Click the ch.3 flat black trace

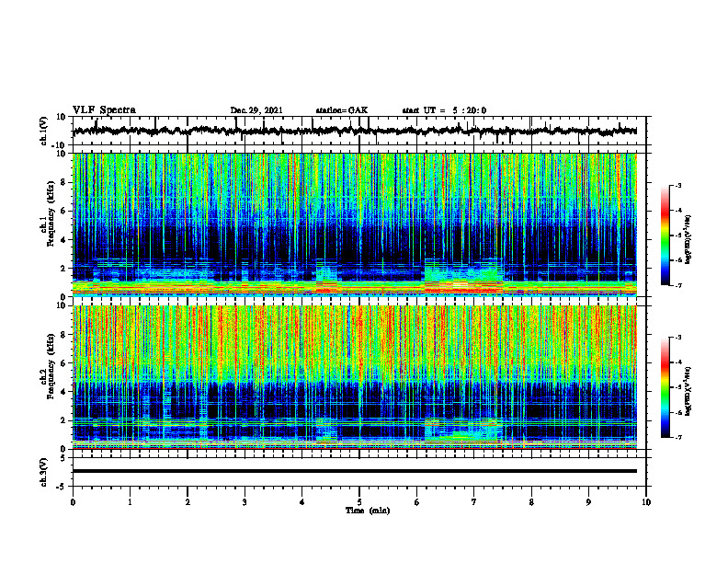(355, 471)
